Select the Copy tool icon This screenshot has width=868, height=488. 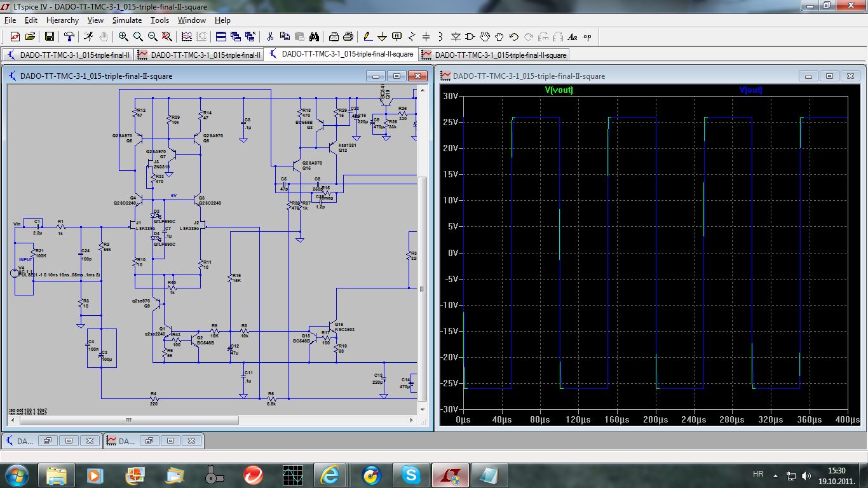pyautogui.click(x=285, y=36)
